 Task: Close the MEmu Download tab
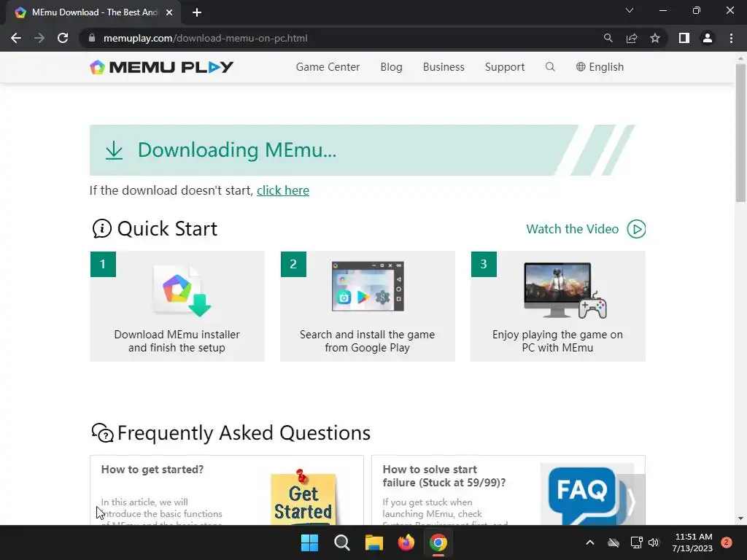point(169,12)
